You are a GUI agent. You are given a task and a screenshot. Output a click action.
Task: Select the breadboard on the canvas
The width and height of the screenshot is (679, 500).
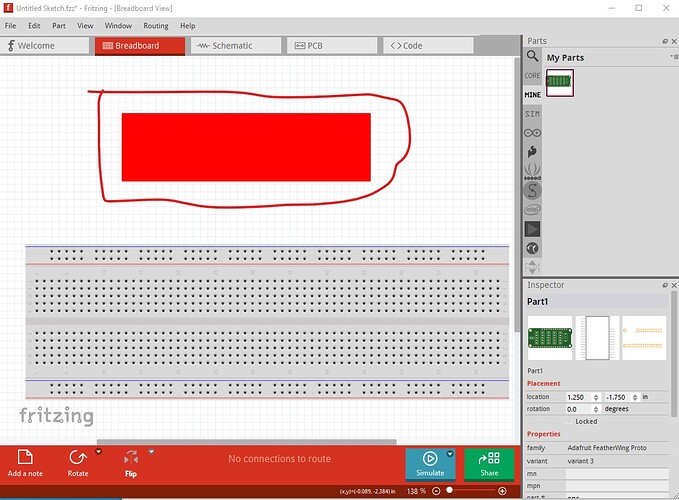coord(267,322)
